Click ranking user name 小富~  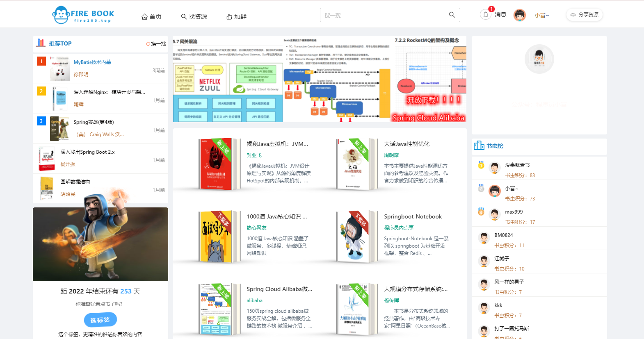tap(512, 189)
